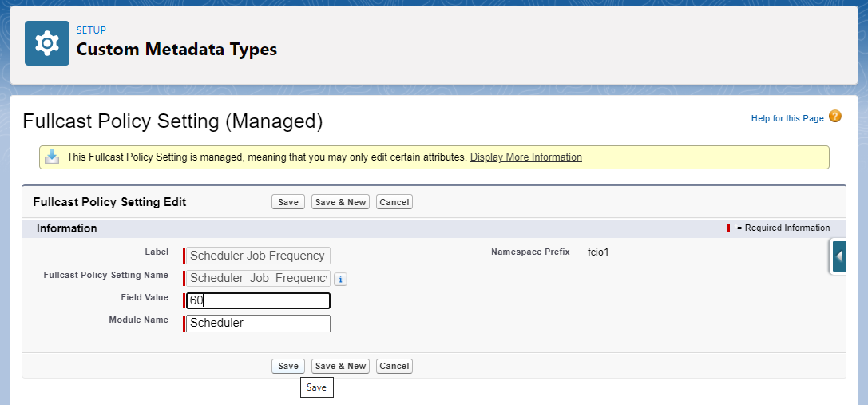868x405 pixels.
Task: Click the Module Name label
Action: click(x=138, y=320)
